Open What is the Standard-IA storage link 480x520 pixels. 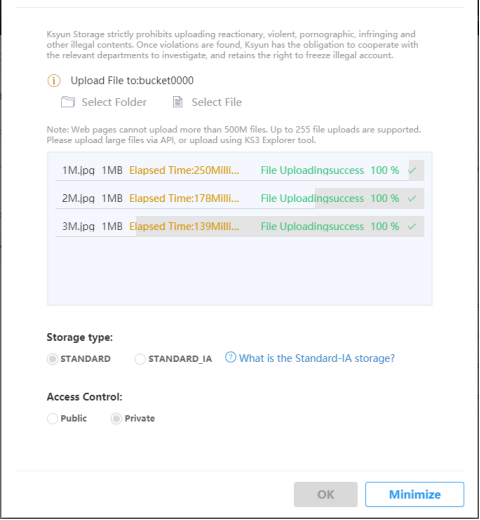(x=317, y=358)
